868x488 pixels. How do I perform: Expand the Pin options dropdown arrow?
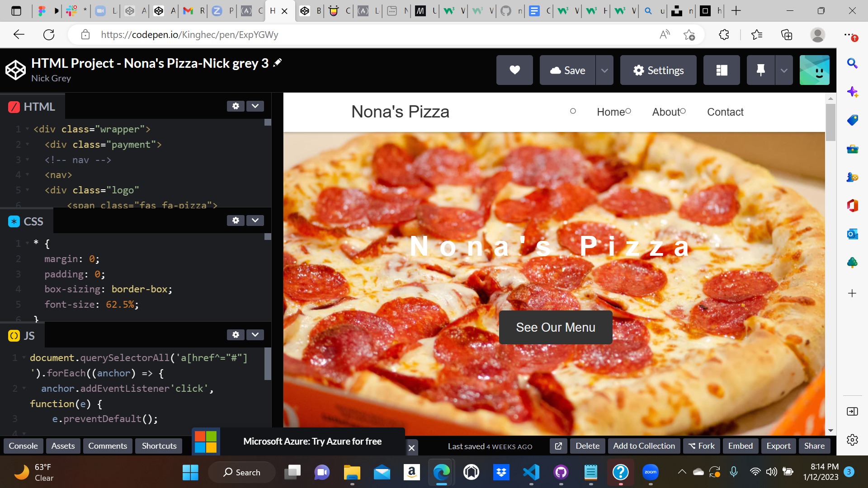coord(784,70)
